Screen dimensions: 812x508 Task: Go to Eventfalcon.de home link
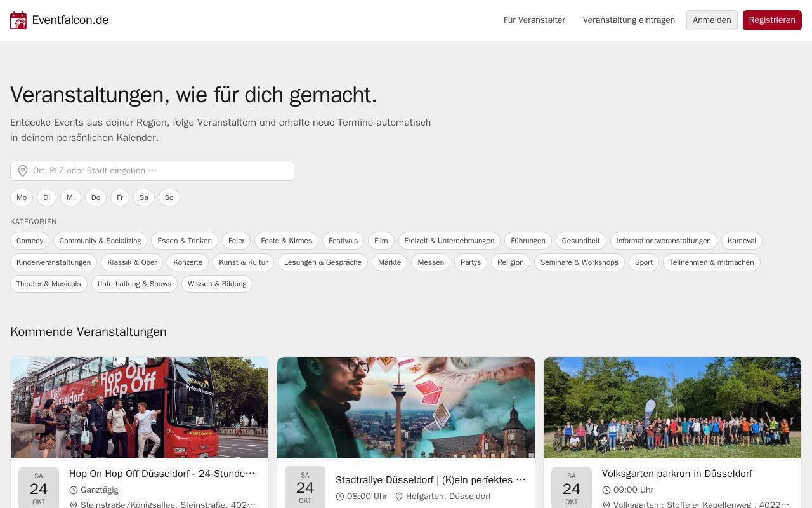(x=60, y=20)
